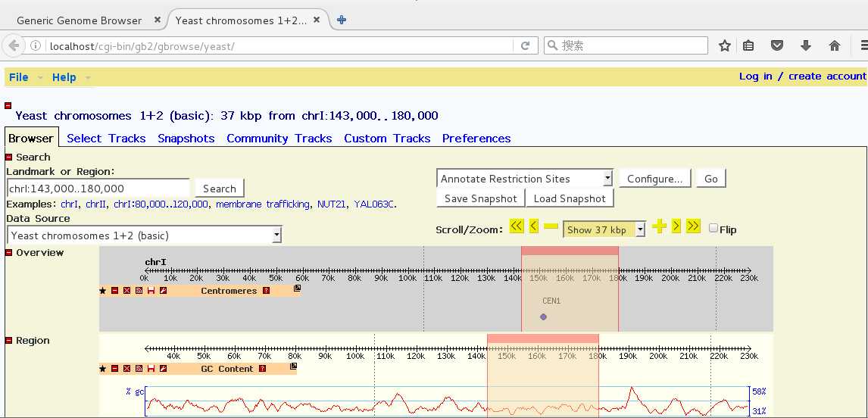This screenshot has height=418, width=868.
Task: Turn off GC Content track with X icon
Action: pos(126,369)
